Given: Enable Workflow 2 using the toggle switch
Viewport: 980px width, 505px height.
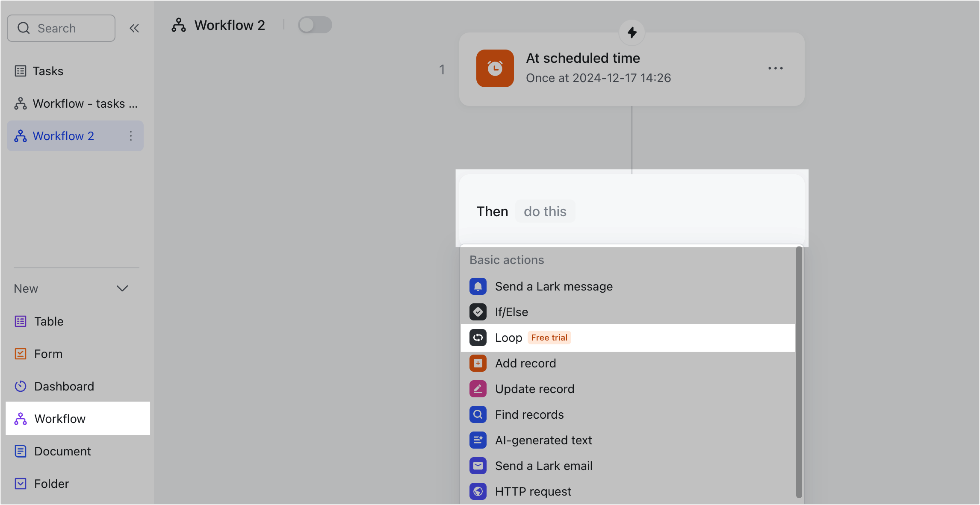Looking at the screenshot, I should point(315,25).
